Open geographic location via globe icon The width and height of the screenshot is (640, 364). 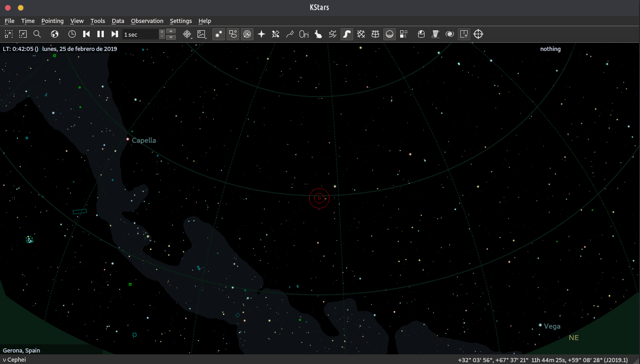pos(55,34)
